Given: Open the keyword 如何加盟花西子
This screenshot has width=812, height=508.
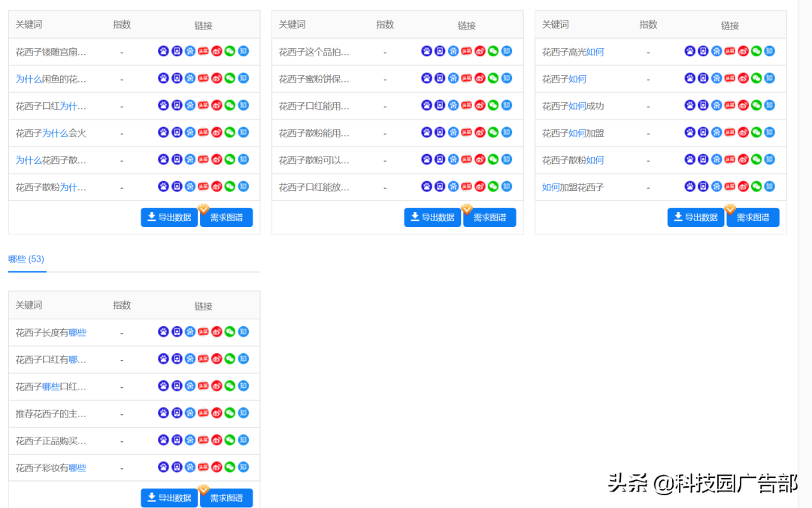Looking at the screenshot, I should 573,187.
